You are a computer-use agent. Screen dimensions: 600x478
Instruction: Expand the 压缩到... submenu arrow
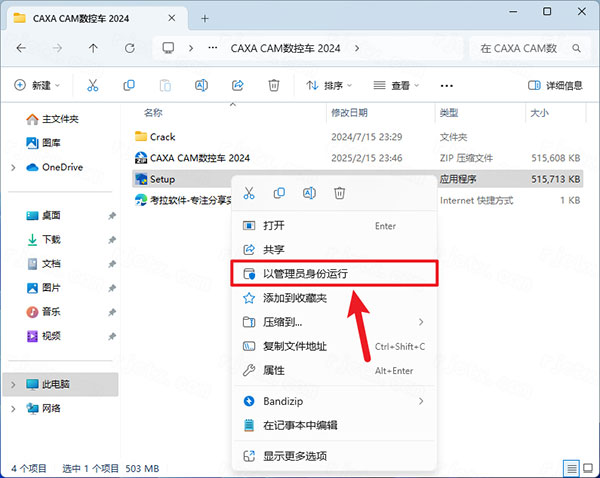pos(421,322)
